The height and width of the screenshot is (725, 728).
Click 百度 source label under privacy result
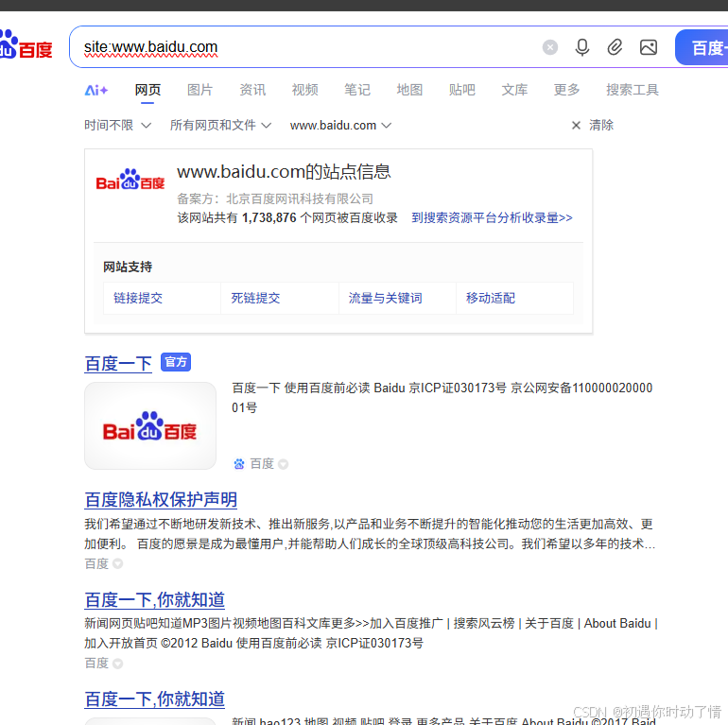96,563
